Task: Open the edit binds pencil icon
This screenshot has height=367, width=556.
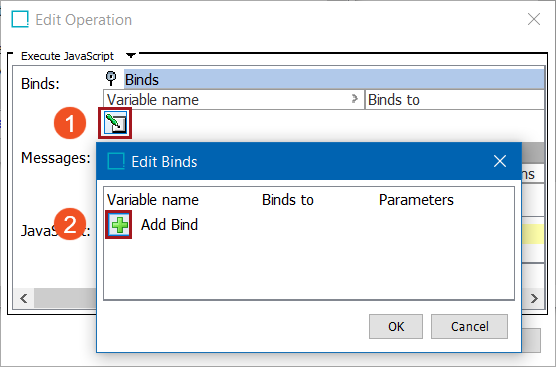Action: click(116, 123)
